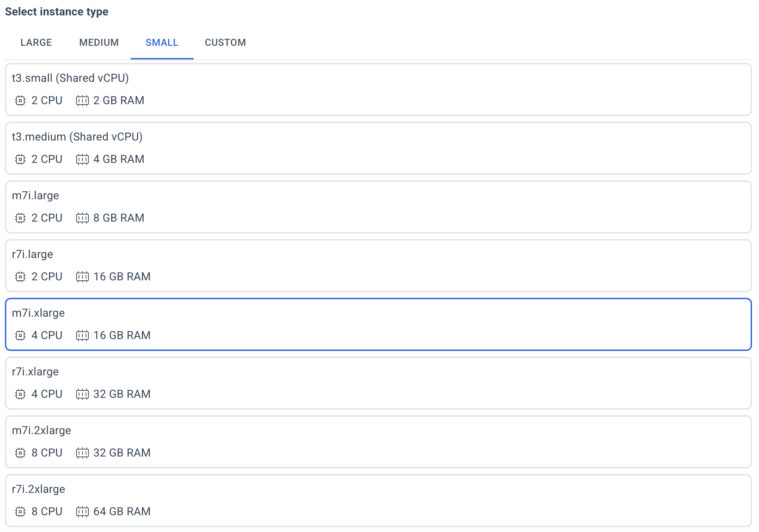This screenshot has height=532, width=759.
Task: Go to the CUSTOM tab
Action: [225, 43]
